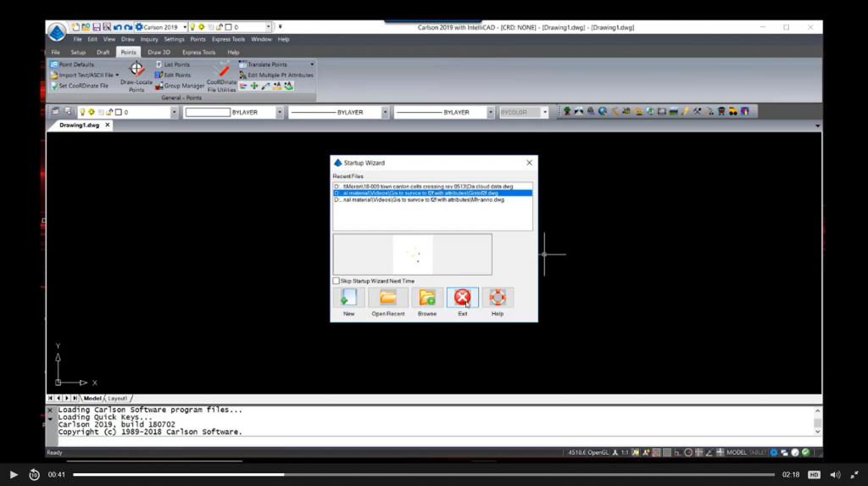Image resolution: width=868 pixels, height=486 pixels.
Task: Open the top layer 0 dropdown in title bar
Action: (x=269, y=26)
